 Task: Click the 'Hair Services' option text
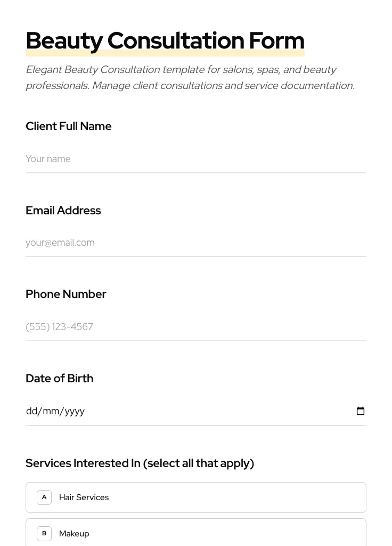pos(84,497)
